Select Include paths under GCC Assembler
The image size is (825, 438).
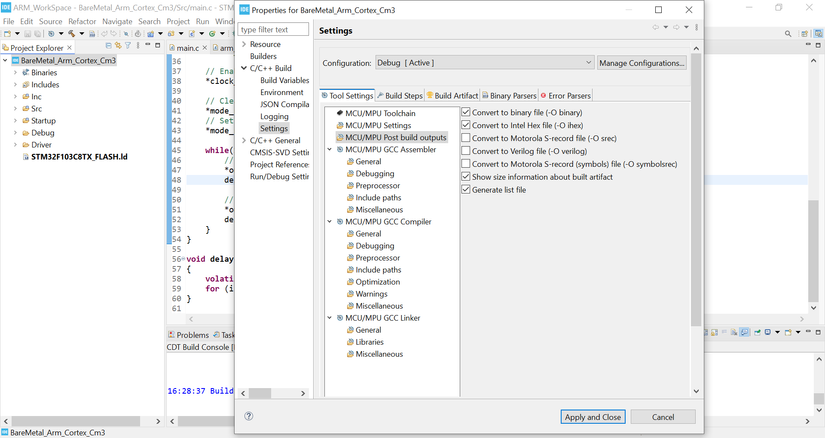pyautogui.click(x=378, y=197)
